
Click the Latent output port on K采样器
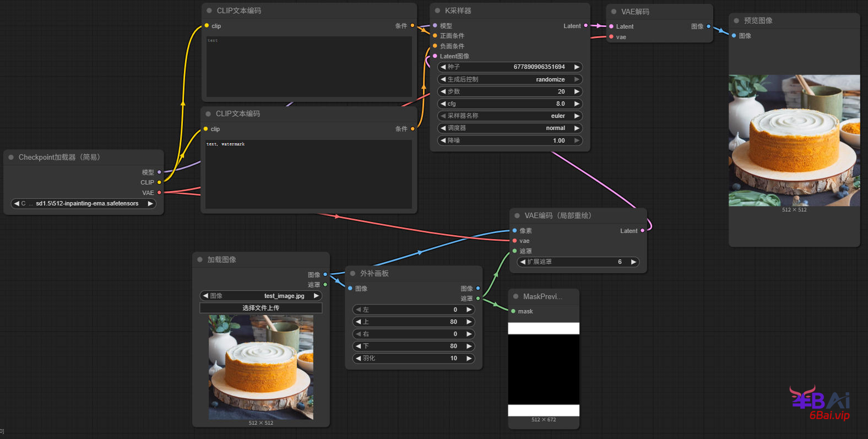pos(585,26)
